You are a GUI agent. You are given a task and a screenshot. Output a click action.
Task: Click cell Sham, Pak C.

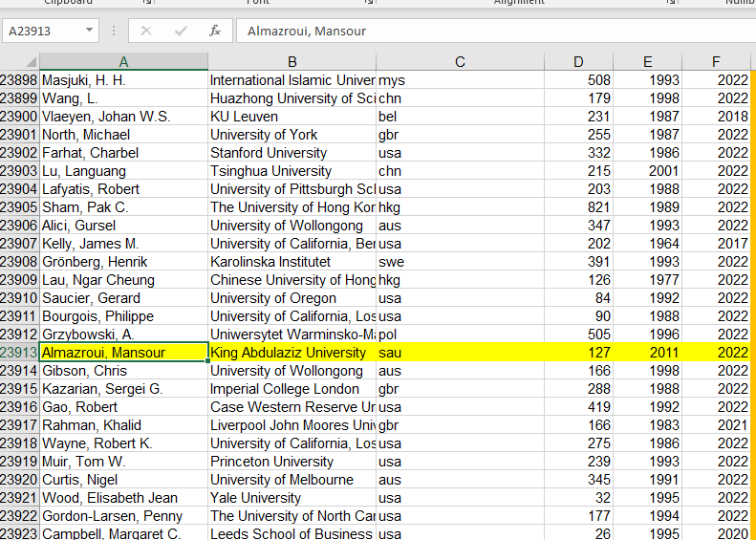point(123,207)
